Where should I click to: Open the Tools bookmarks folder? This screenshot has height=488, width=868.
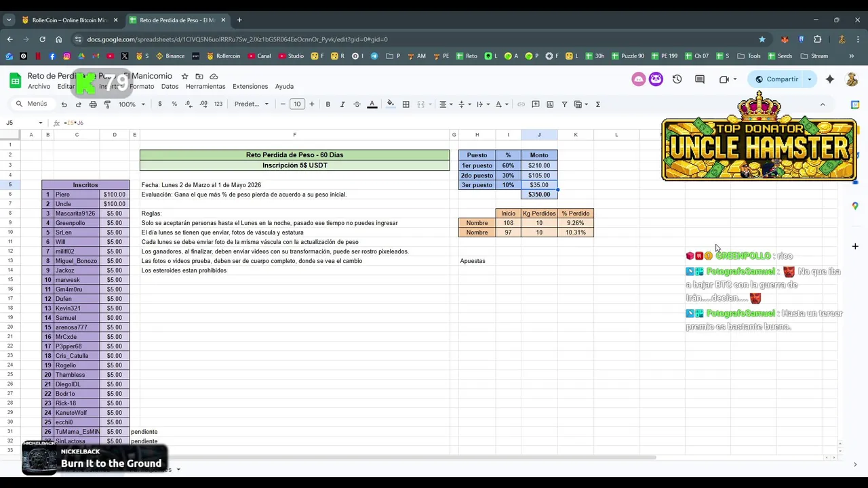point(749,56)
